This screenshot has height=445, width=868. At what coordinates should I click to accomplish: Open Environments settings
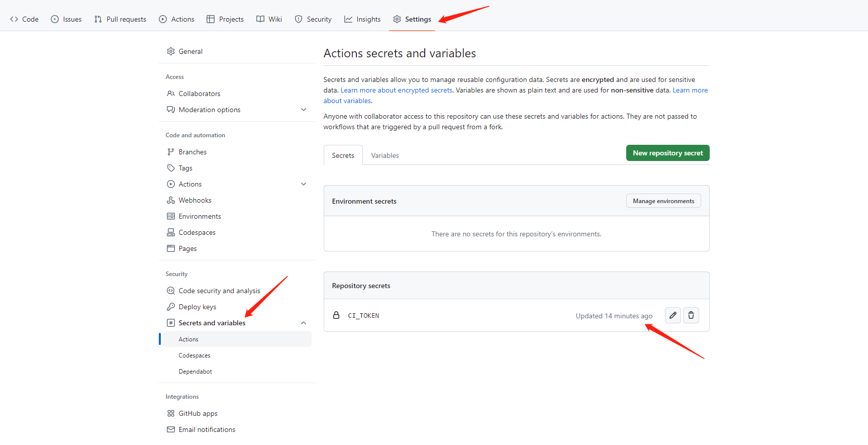[x=237, y=216]
